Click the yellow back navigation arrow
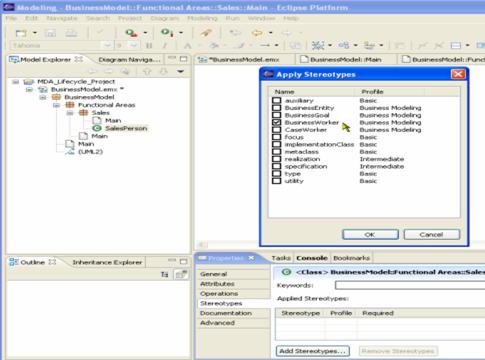Screen dimensions: 485x360 point(257,33)
